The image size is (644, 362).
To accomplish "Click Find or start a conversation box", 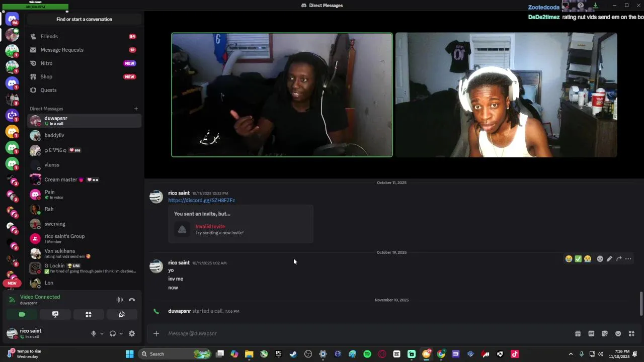I will click(84, 19).
